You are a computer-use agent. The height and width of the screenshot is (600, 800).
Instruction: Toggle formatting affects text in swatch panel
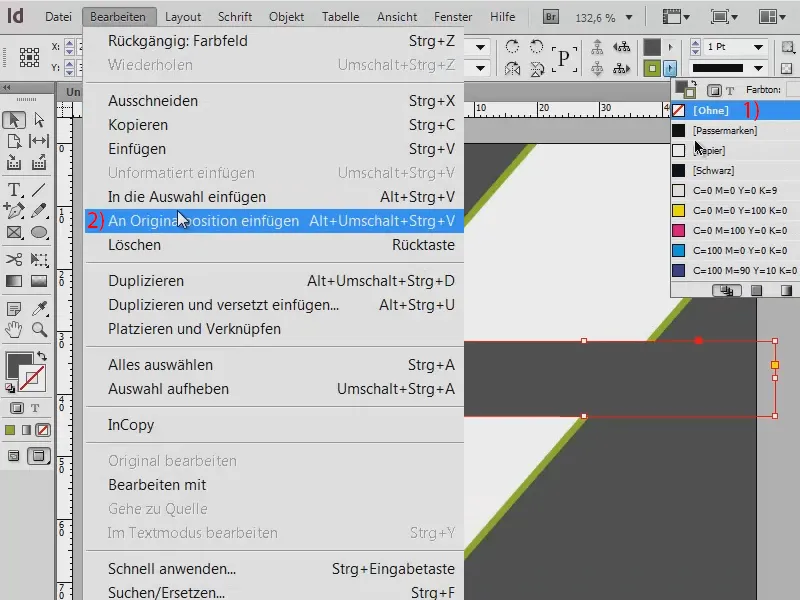730,91
